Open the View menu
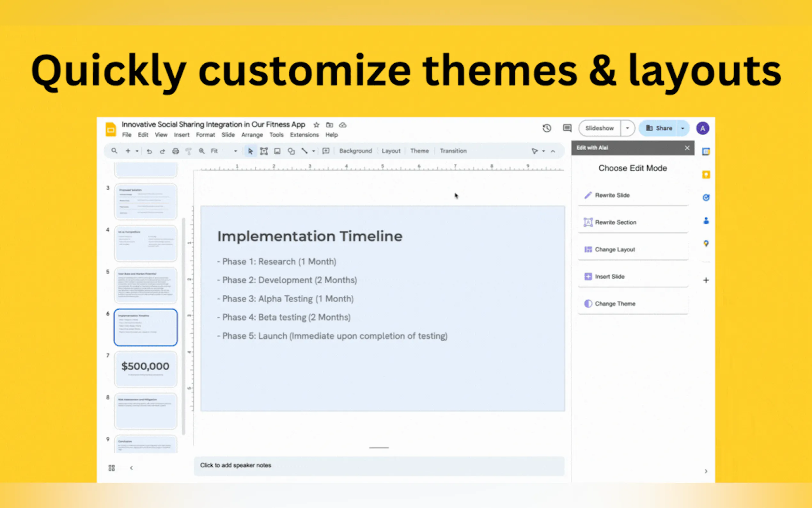 coord(161,135)
